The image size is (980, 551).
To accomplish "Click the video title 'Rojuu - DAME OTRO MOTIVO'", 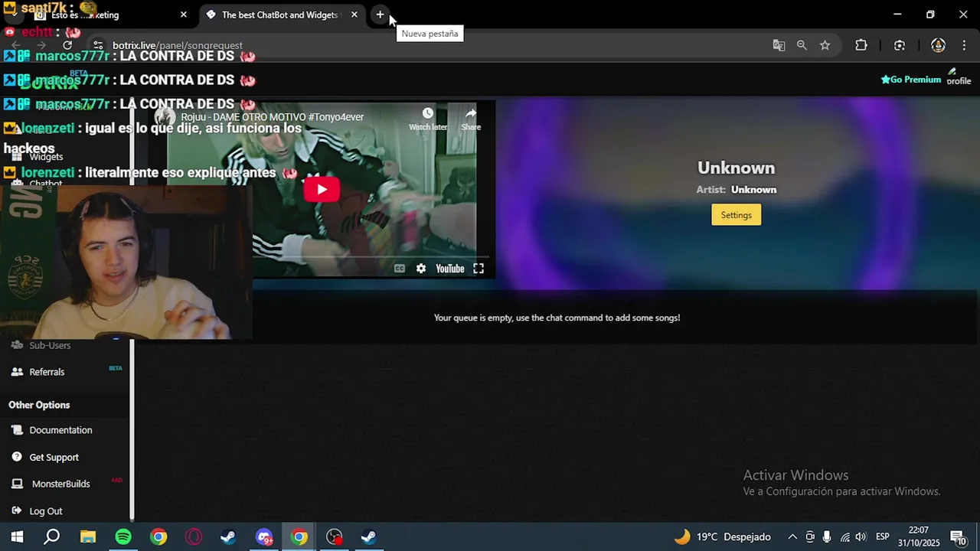I will coord(272,117).
